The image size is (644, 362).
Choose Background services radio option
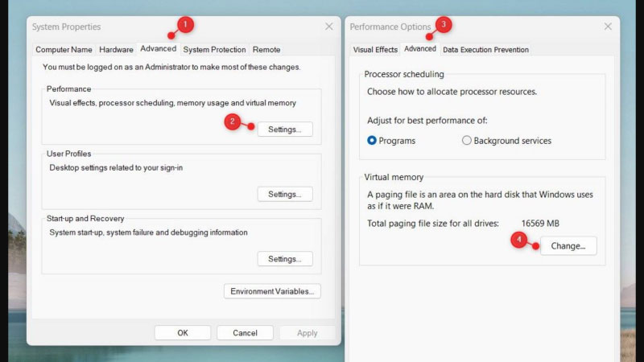tap(467, 141)
